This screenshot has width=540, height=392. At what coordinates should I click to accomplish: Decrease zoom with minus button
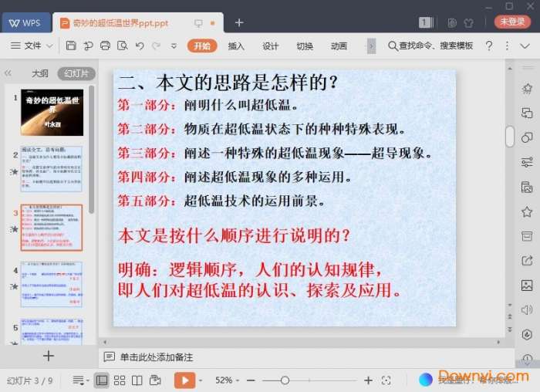(x=251, y=380)
